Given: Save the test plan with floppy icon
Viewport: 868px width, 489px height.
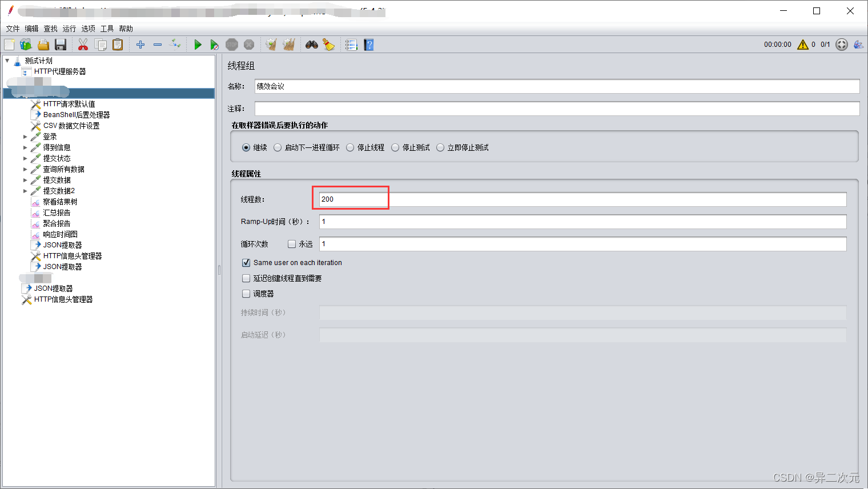Looking at the screenshot, I should point(61,45).
